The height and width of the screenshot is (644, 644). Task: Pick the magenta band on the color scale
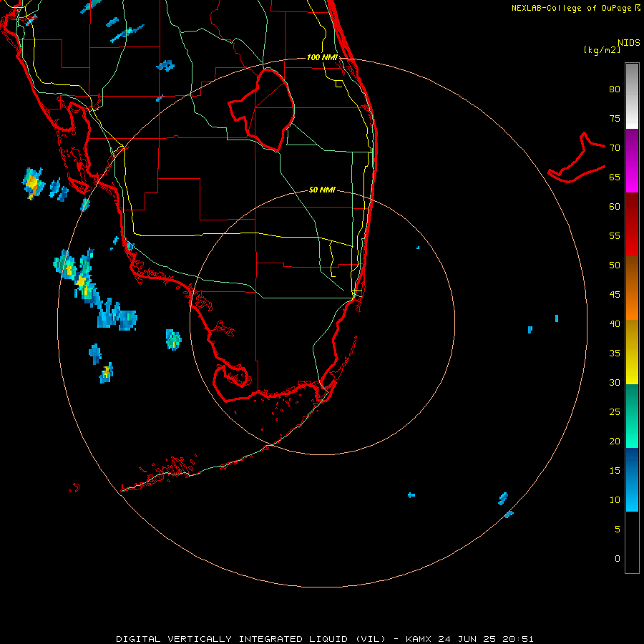[x=632, y=161]
